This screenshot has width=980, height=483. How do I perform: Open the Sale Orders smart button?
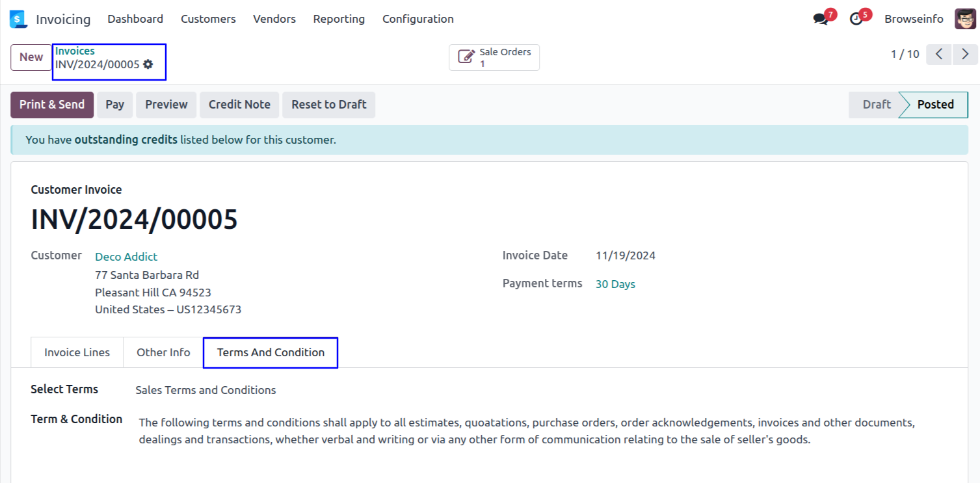click(494, 58)
